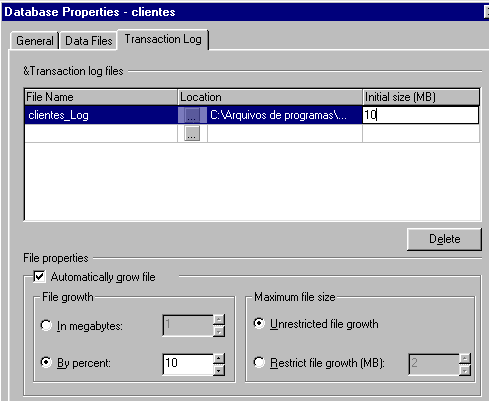The height and width of the screenshot is (401, 489).
Task: Switch to the General tab
Action: 35,41
